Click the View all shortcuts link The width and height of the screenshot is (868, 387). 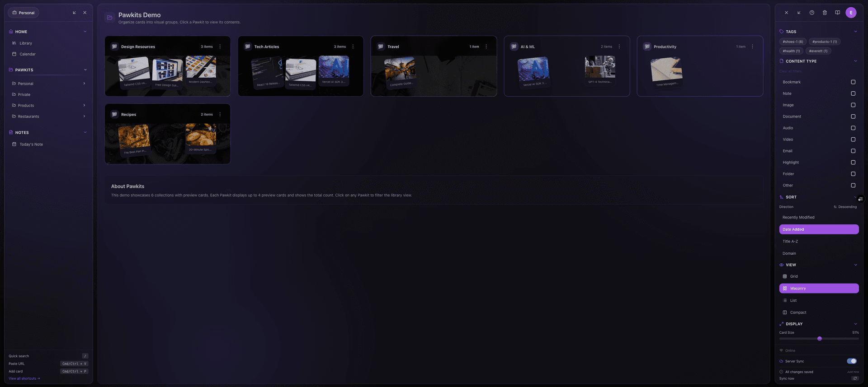(24, 379)
